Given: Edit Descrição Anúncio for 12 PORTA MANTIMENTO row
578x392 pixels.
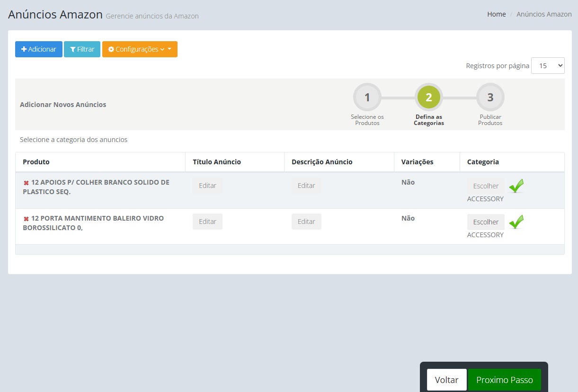Looking at the screenshot, I should pos(306,222).
